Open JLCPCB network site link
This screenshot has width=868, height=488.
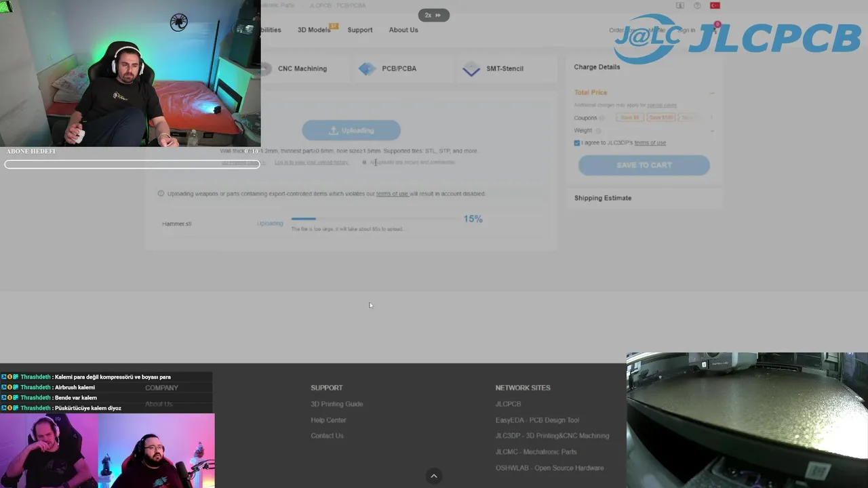509,404
